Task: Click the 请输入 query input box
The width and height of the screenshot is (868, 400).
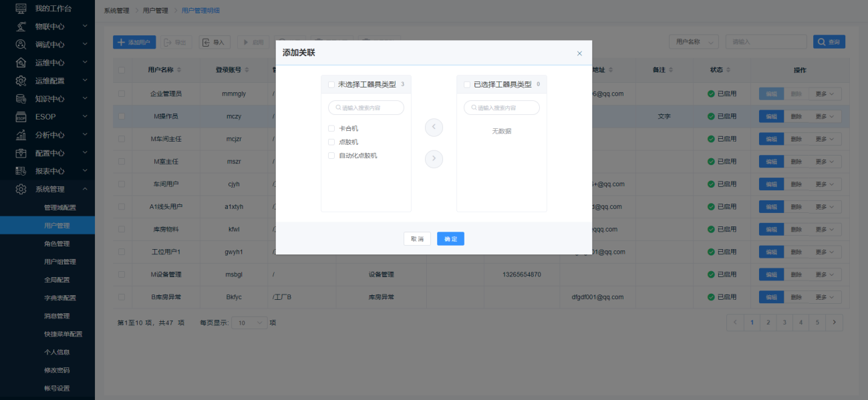Action: (766, 42)
